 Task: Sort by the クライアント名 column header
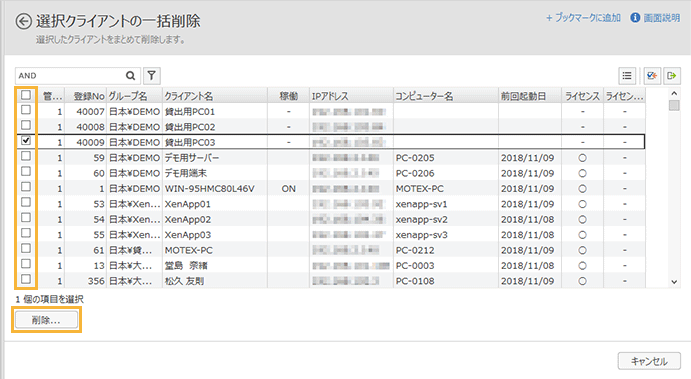(x=214, y=96)
